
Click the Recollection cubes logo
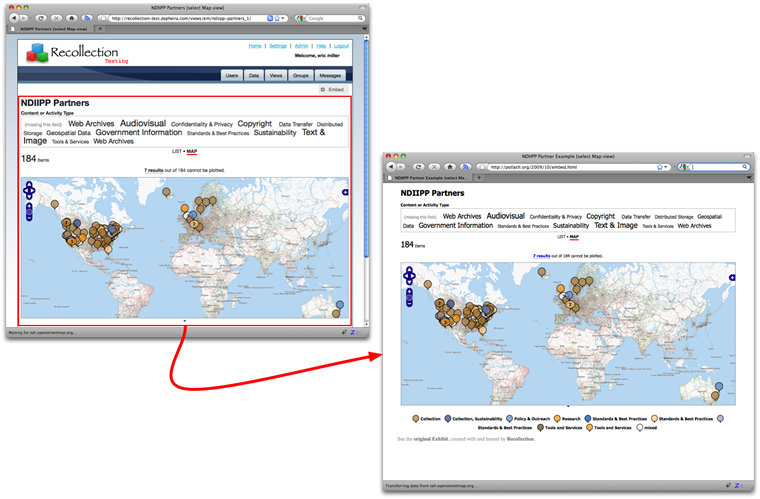pyautogui.click(x=37, y=52)
